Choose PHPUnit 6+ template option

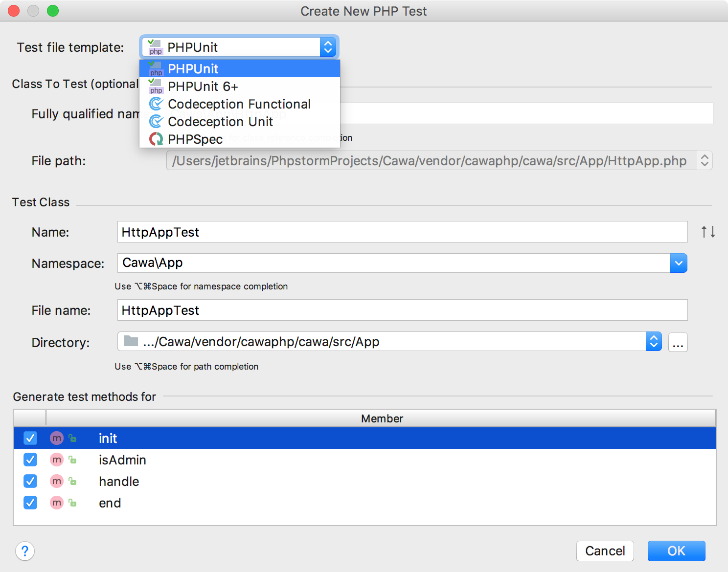pyautogui.click(x=240, y=87)
